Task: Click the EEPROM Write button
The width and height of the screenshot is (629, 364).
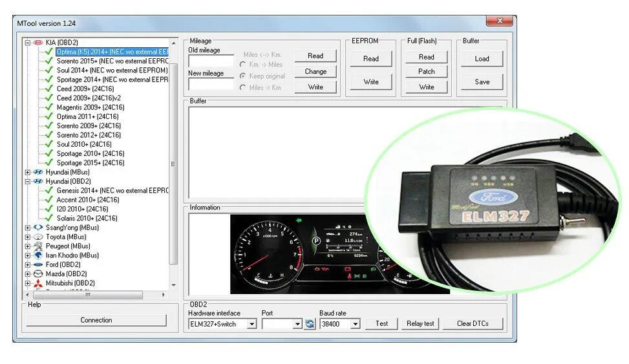Action: (x=371, y=82)
